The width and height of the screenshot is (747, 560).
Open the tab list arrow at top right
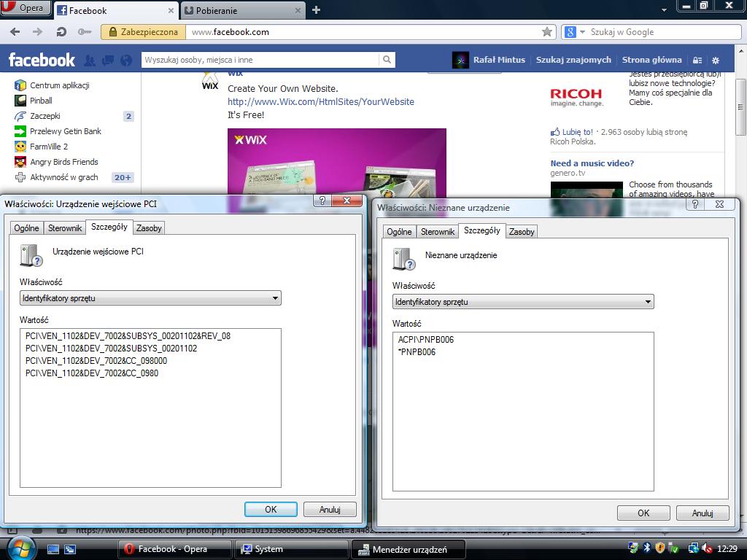click(664, 9)
